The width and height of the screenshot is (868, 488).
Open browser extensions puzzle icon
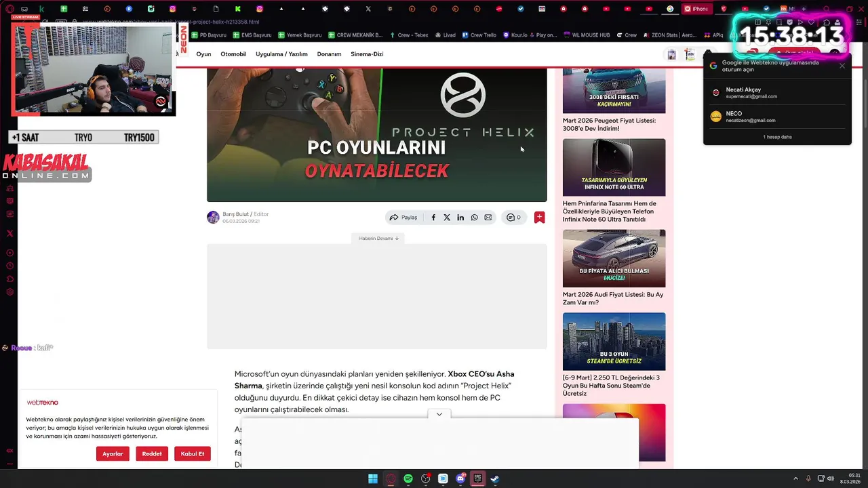tap(826, 22)
